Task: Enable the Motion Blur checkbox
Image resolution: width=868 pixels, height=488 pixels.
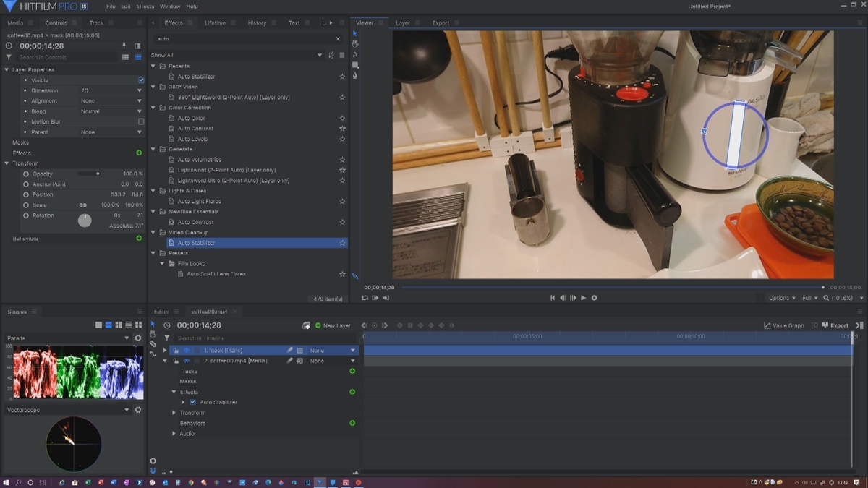Action: coord(141,121)
